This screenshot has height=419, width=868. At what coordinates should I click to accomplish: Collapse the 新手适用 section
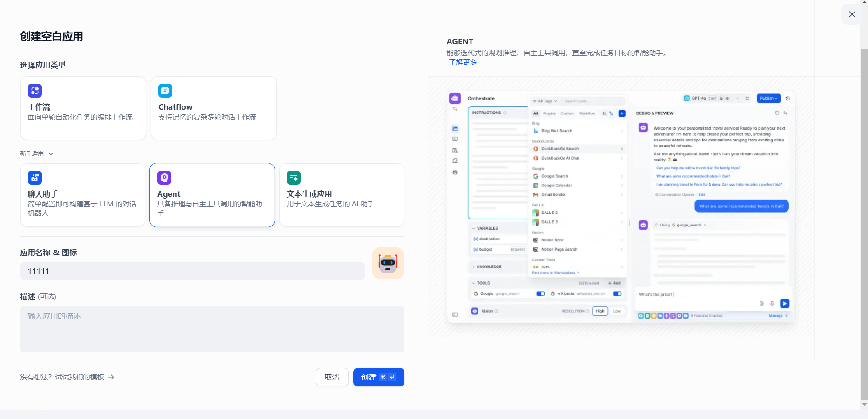point(50,153)
